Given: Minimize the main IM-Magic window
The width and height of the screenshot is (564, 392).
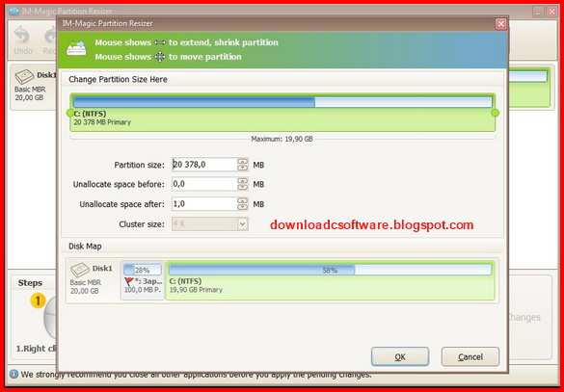Looking at the screenshot, I should coord(538,12).
